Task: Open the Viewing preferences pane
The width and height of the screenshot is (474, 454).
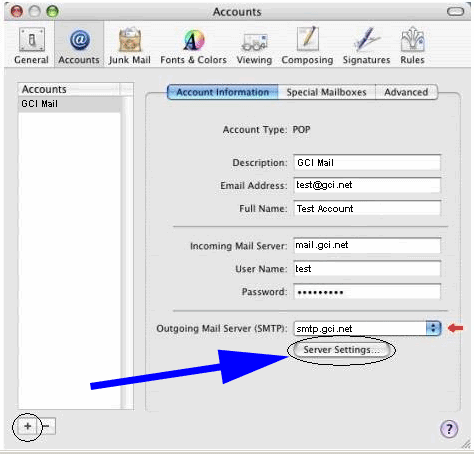Action: click(x=254, y=46)
